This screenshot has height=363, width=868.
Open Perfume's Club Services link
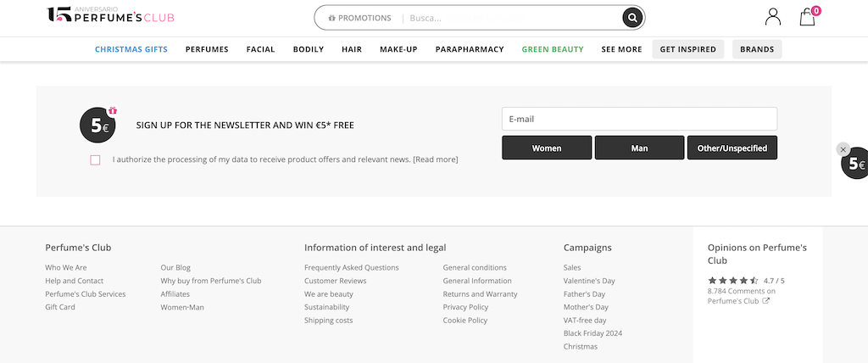[86, 294]
